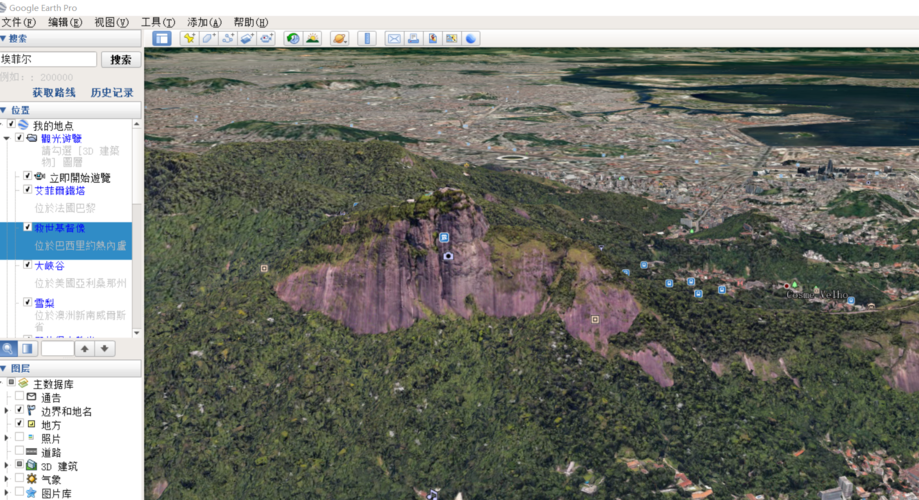The width and height of the screenshot is (919, 500).
Task: Collapse the 位置 panel triangle
Action: (4, 110)
